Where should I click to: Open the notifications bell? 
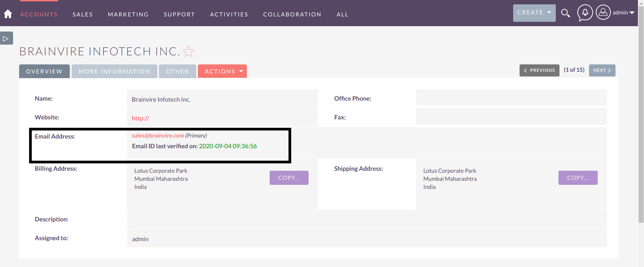(585, 13)
